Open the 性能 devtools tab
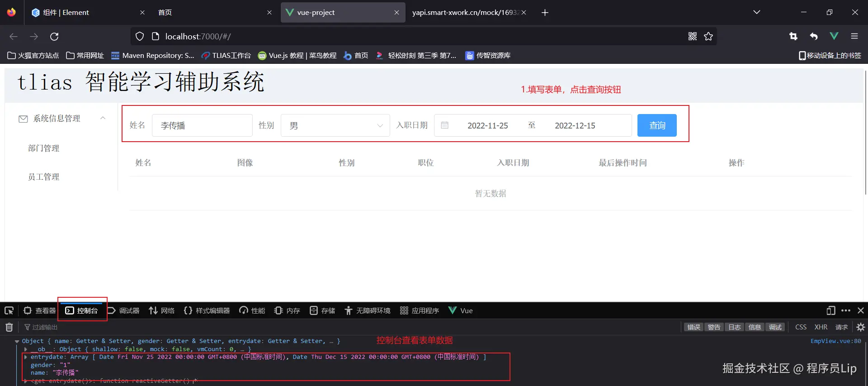The height and width of the screenshot is (386, 868). click(252, 310)
